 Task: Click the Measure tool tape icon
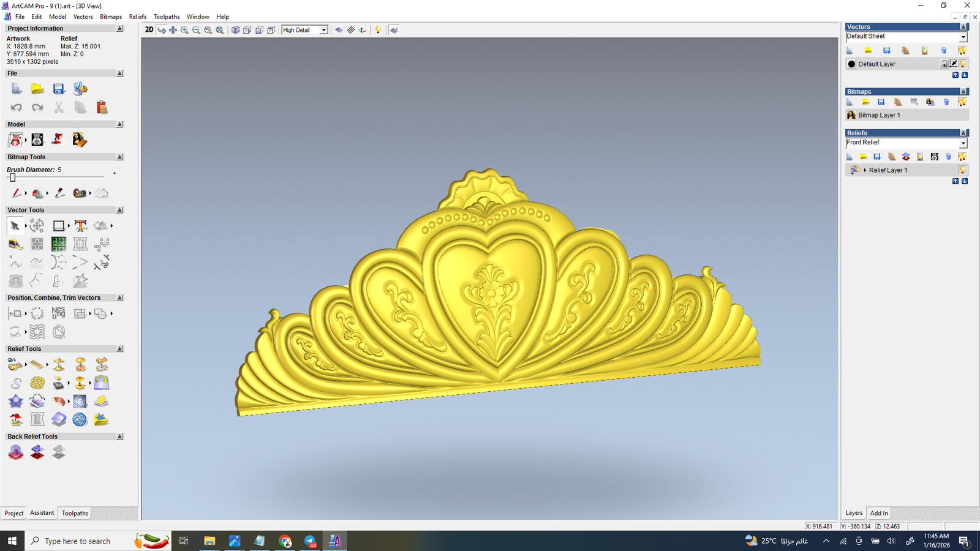pos(15,244)
